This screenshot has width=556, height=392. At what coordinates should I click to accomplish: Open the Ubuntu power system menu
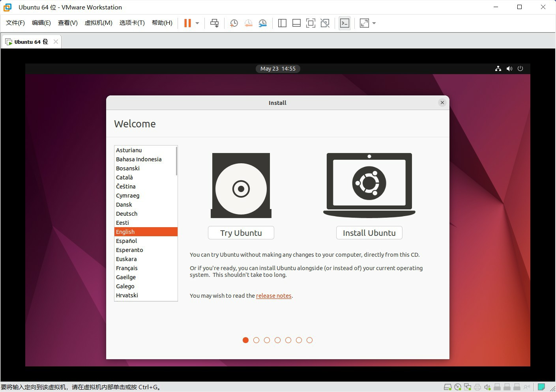pyautogui.click(x=520, y=69)
